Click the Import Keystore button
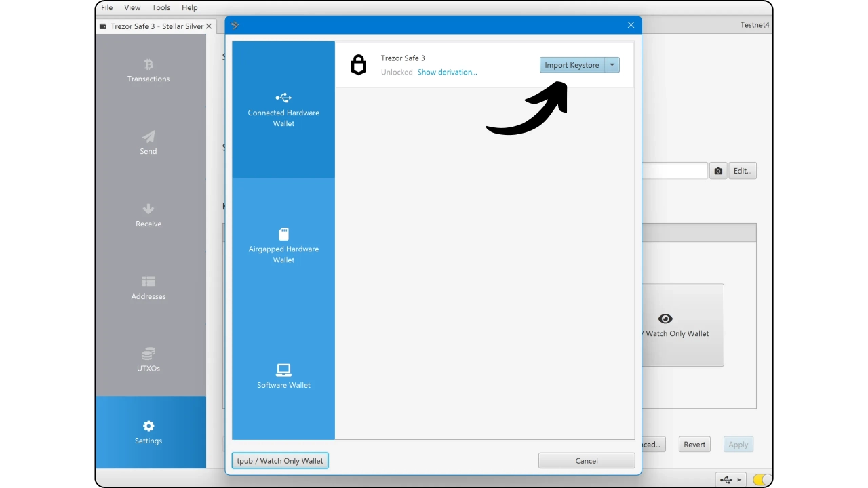 click(x=572, y=65)
